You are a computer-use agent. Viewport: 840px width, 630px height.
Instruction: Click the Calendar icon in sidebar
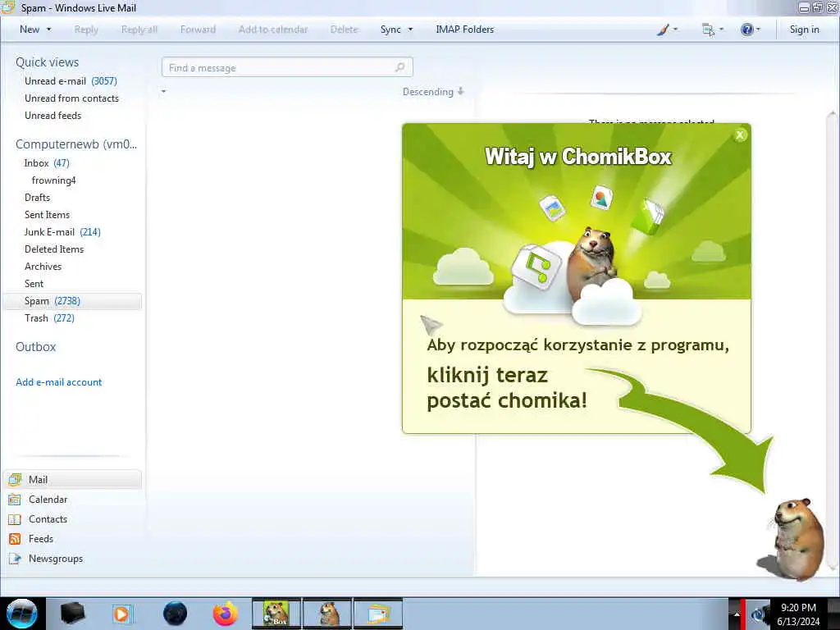(15, 500)
